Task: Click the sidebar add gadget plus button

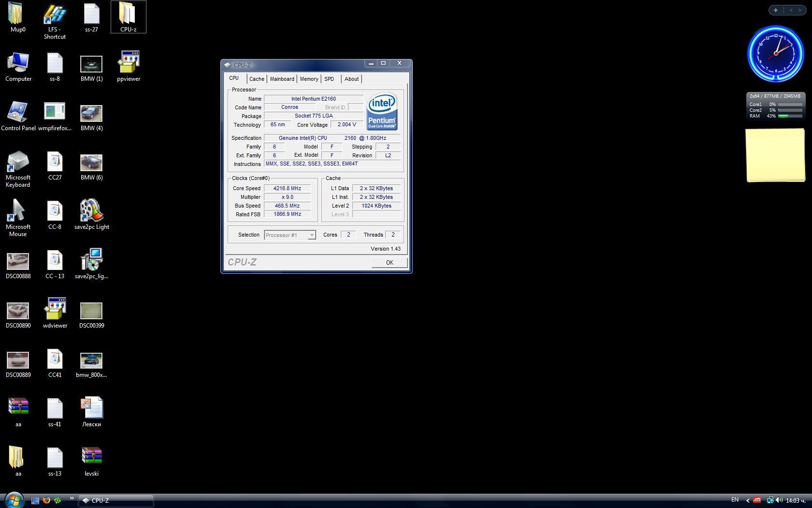Action: pyautogui.click(x=776, y=10)
